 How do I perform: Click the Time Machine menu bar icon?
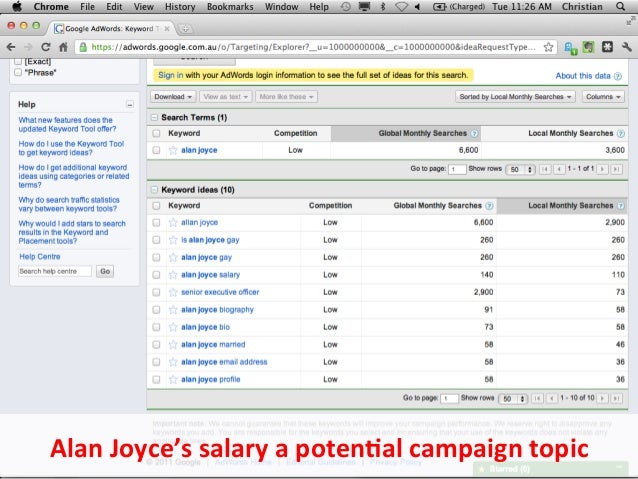[346, 7]
